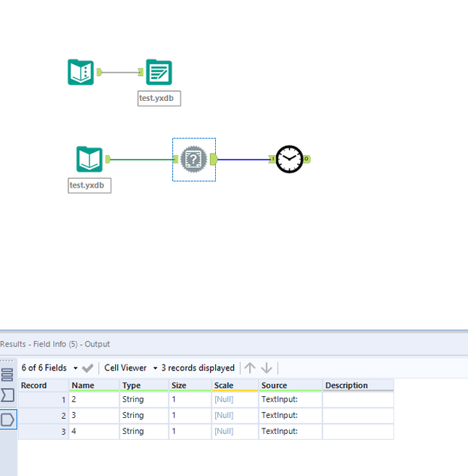Click the output anchor view icon in sidebar
The height and width of the screenshot is (476, 468).
pyautogui.click(x=8, y=420)
